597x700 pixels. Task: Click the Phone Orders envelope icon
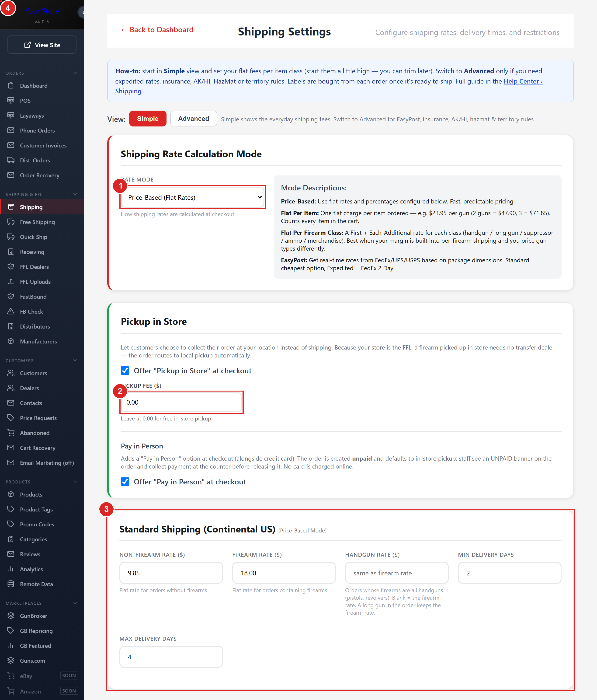coord(11,130)
